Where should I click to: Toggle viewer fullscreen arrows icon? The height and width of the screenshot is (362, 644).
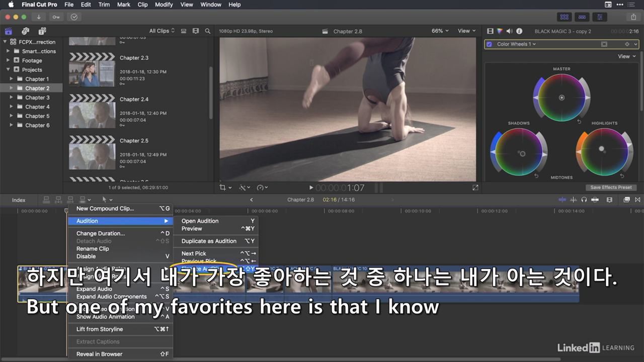[x=475, y=188]
